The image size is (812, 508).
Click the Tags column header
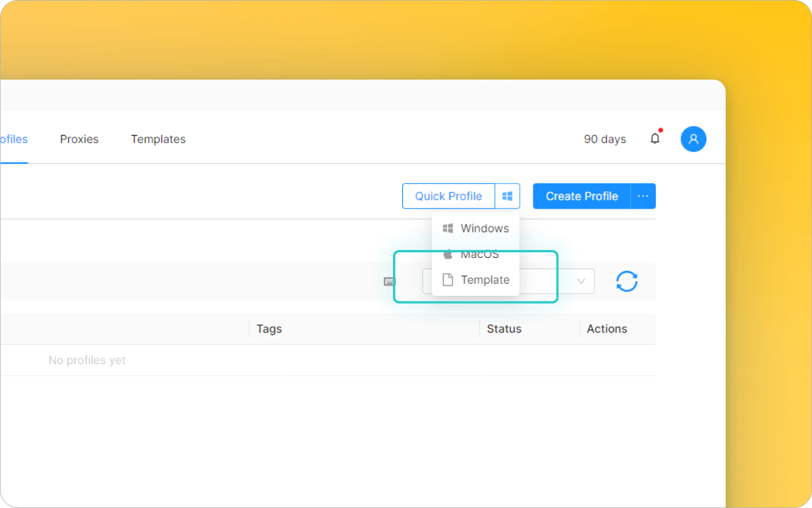pyautogui.click(x=269, y=329)
